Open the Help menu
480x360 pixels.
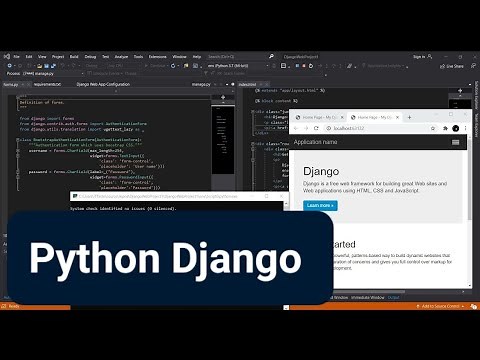pyautogui.click(x=197, y=57)
